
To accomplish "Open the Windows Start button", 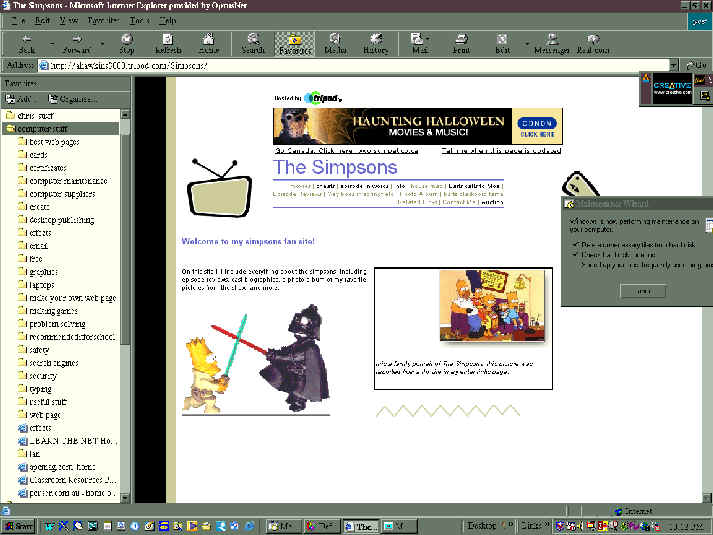I will tap(19, 526).
